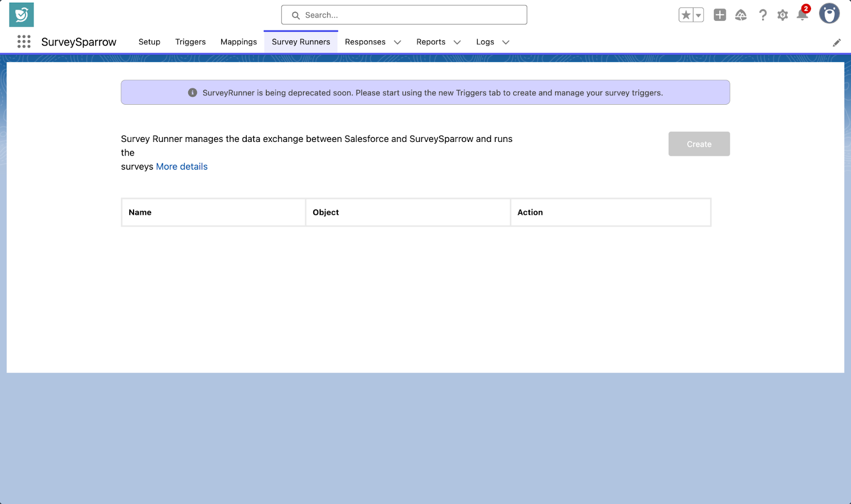Go to the Mappings tab
The width and height of the screenshot is (851, 504).
click(239, 42)
